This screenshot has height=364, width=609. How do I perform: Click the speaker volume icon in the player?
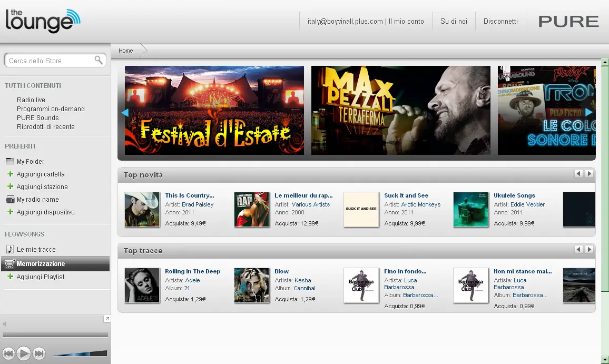5,324
